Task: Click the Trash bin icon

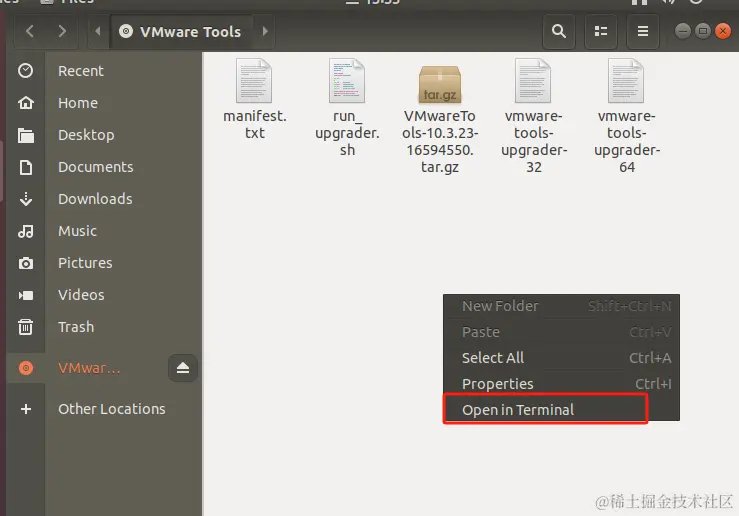Action: 25,327
